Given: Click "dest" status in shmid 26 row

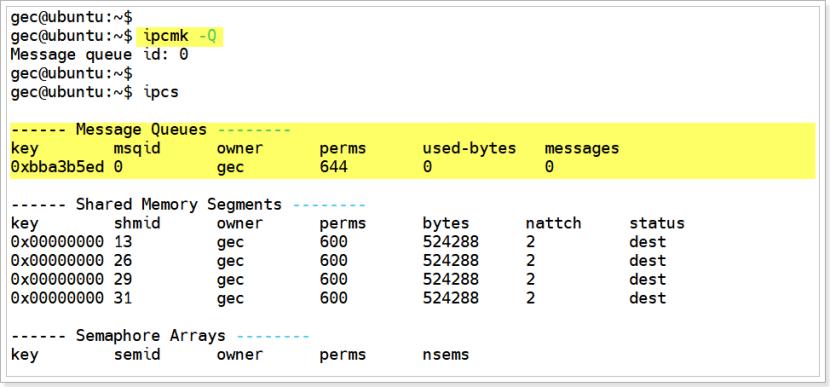Looking at the screenshot, I should click(647, 261).
